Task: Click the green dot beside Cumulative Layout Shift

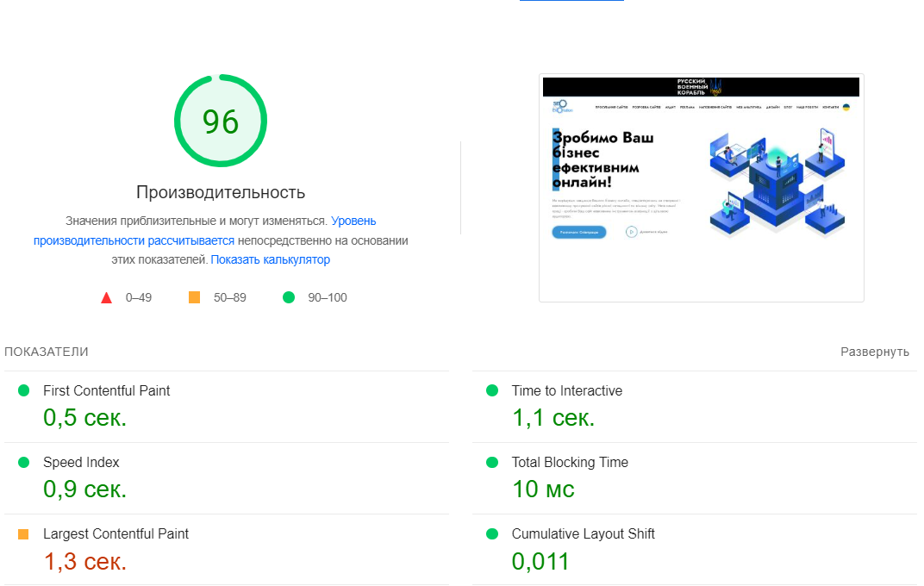Action: point(492,534)
